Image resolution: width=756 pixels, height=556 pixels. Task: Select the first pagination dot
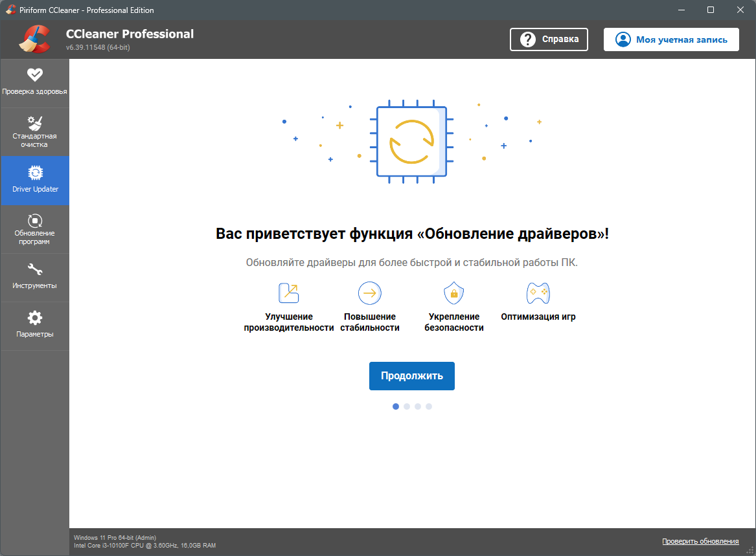click(396, 406)
